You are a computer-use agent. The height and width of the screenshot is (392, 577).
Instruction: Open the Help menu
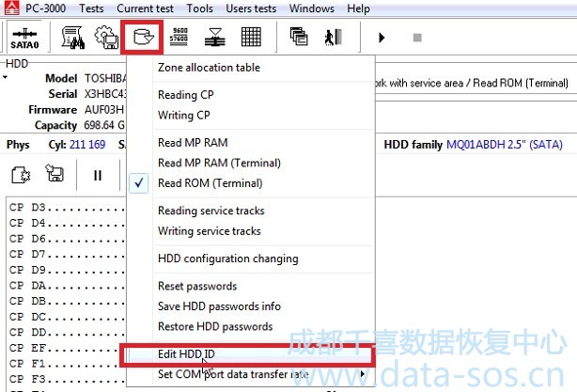[x=358, y=8]
